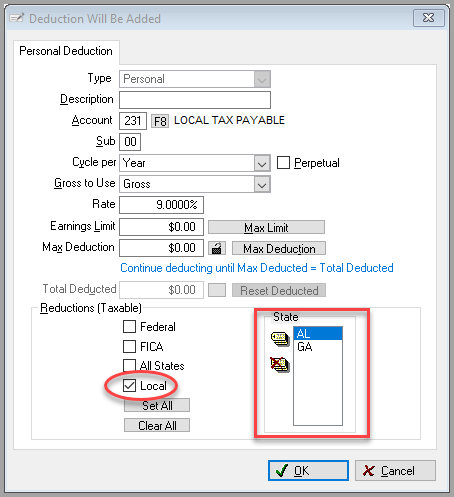Click the Max Limit button
Viewport: 454px width, 497px height.
(x=266, y=227)
